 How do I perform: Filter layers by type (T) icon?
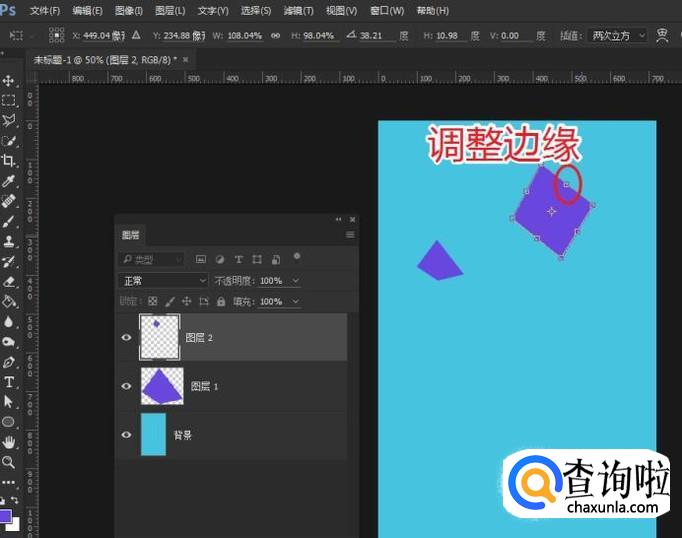click(x=238, y=259)
